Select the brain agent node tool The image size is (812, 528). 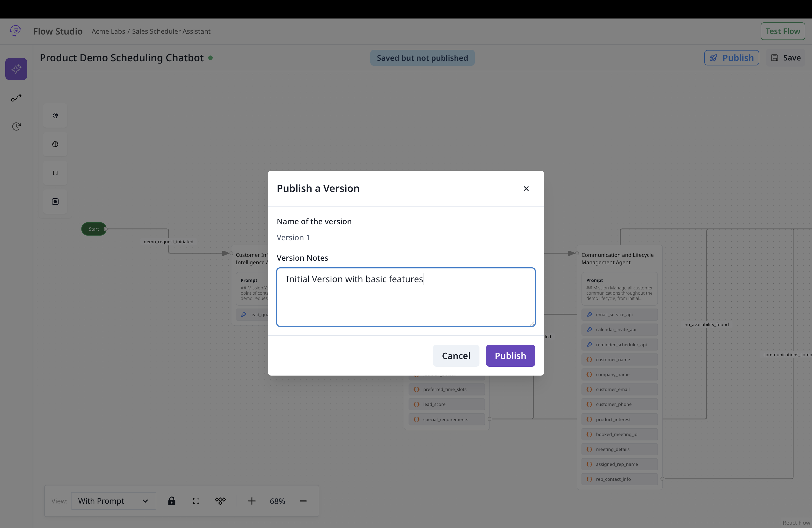pyautogui.click(x=55, y=144)
